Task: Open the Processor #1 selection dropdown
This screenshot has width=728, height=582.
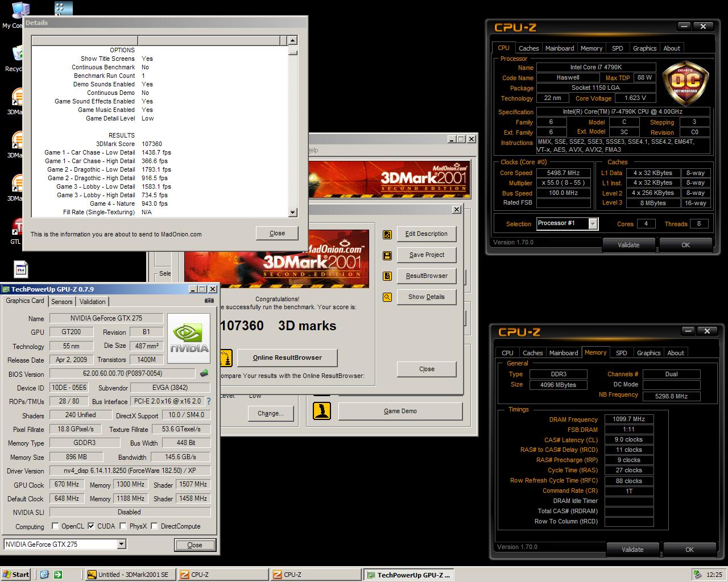Action: [x=593, y=223]
